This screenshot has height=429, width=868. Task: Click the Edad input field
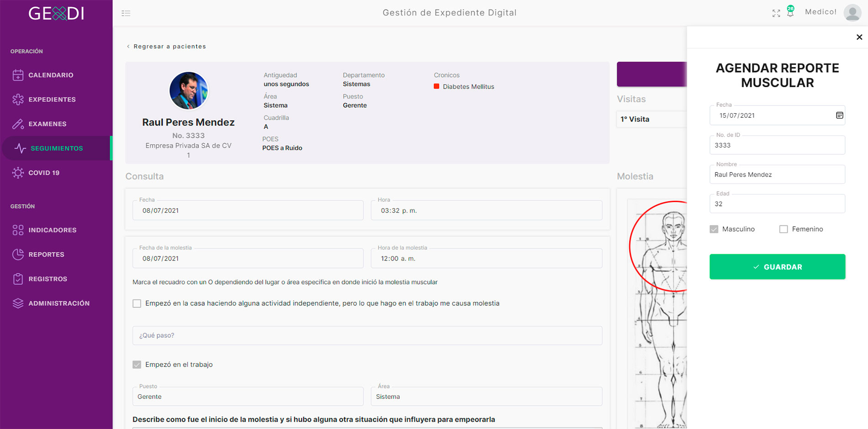coord(777,204)
